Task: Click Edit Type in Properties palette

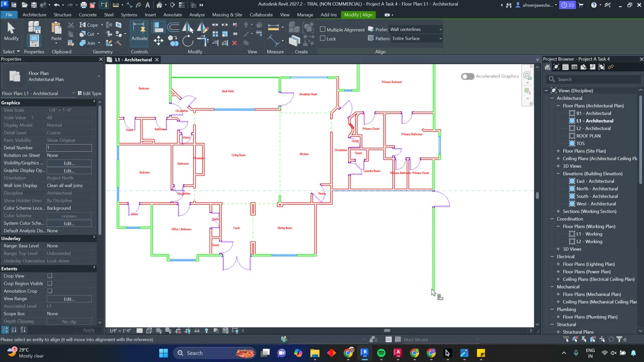Action: click(x=89, y=94)
